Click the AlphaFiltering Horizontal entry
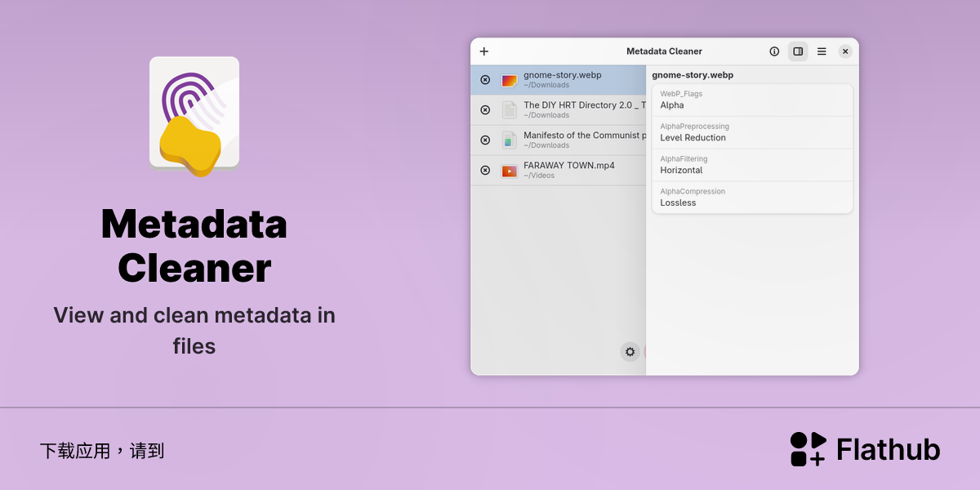 [752, 165]
